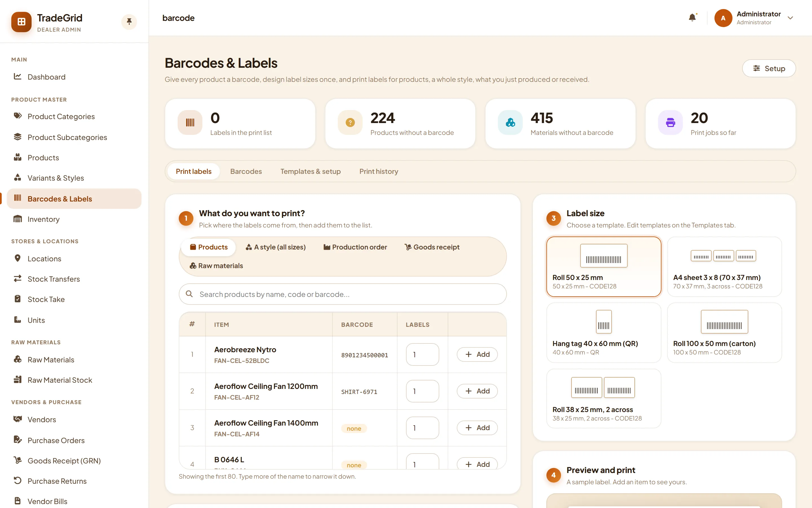The image size is (812, 508).
Task: Open Product Subcategories page
Action: pyautogui.click(x=74, y=137)
